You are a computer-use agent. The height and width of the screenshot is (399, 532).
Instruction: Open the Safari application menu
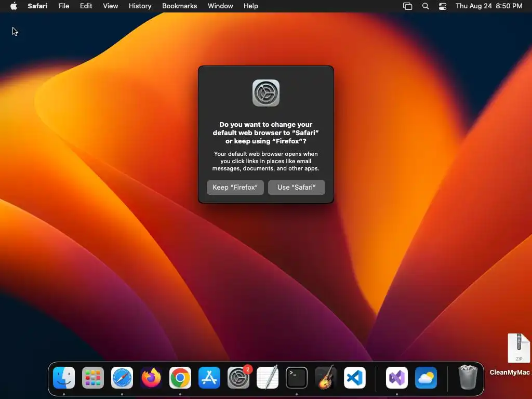pyautogui.click(x=37, y=6)
